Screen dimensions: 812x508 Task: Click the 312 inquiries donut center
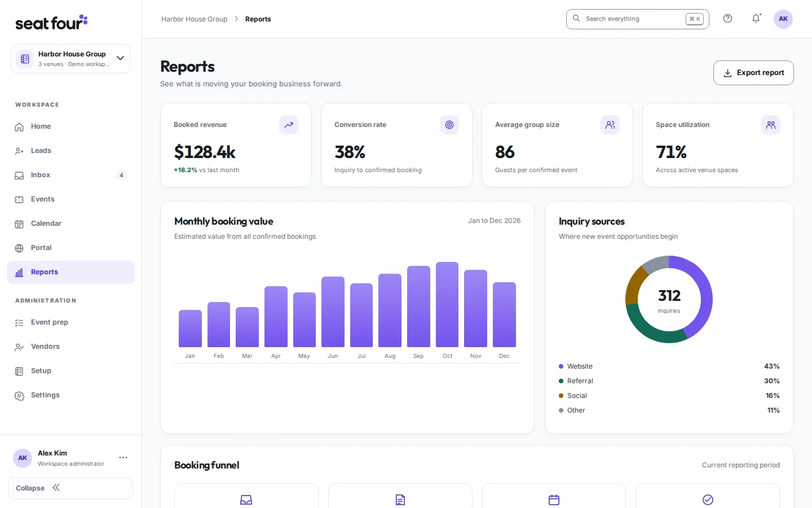pos(669,300)
